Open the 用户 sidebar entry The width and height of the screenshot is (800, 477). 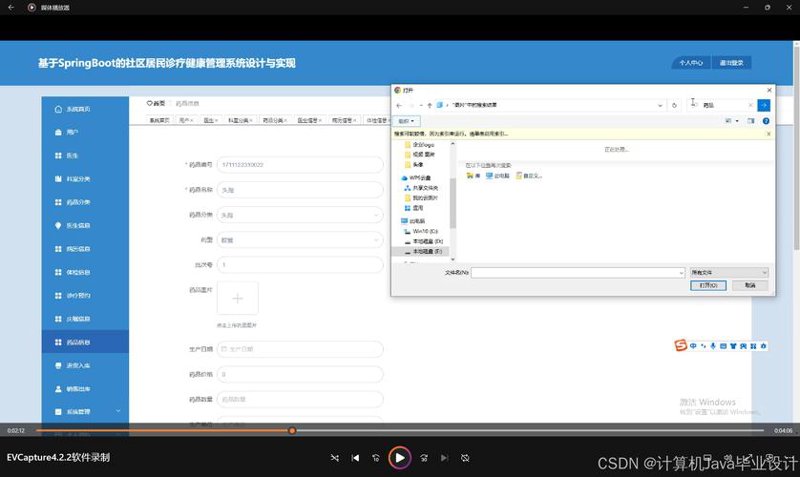click(x=85, y=132)
